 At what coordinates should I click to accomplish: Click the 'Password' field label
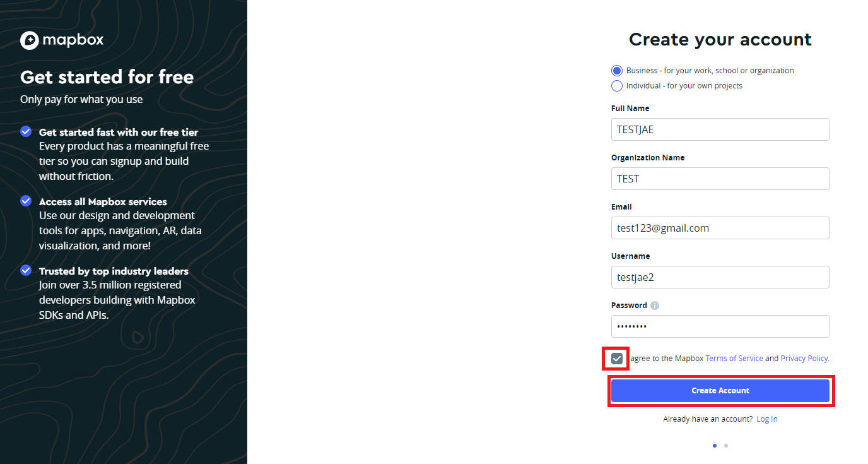tap(629, 306)
